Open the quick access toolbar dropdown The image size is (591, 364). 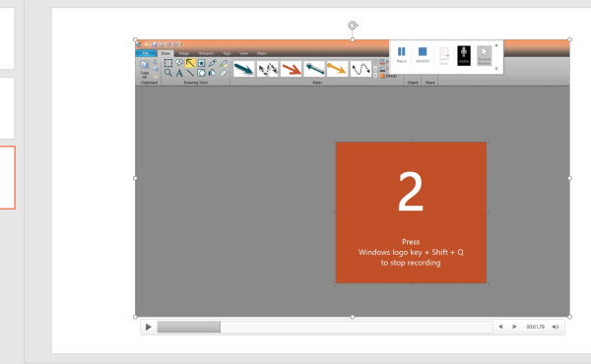coord(181,44)
